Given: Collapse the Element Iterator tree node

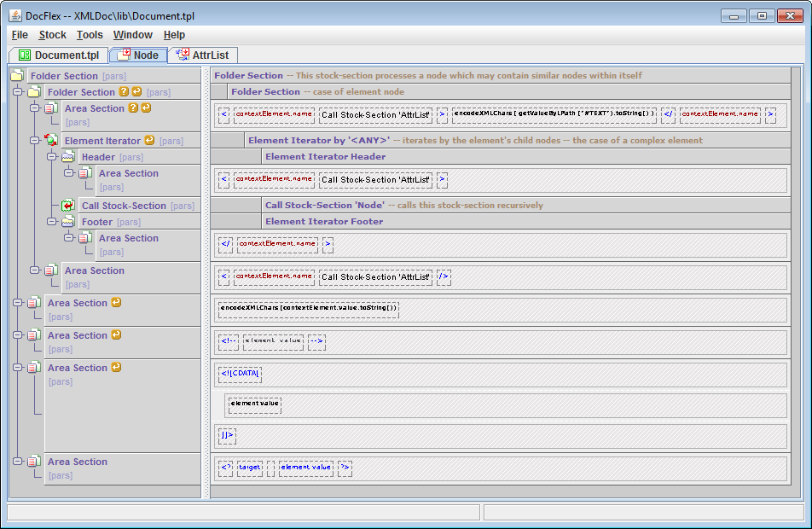Looking at the screenshot, I should pyautogui.click(x=34, y=140).
